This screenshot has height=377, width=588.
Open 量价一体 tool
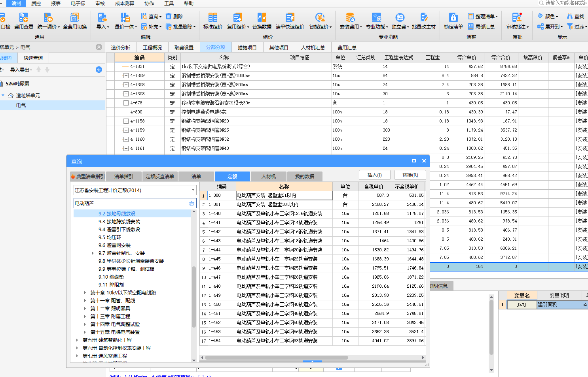point(125,21)
